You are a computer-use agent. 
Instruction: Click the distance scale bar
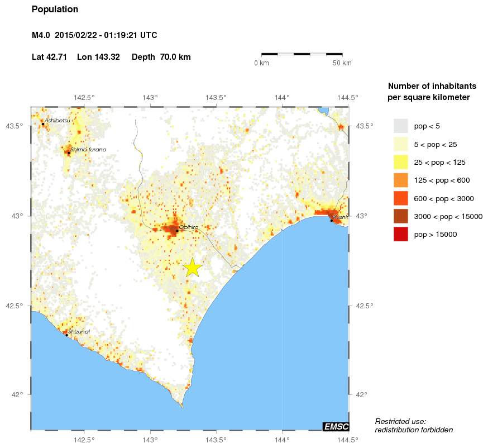click(x=302, y=54)
